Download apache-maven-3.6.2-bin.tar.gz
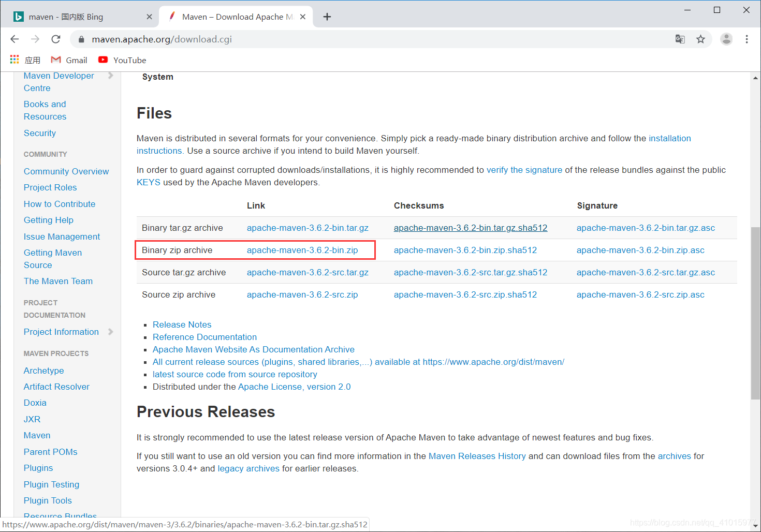761x532 pixels. pyautogui.click(x=308, y=228)
